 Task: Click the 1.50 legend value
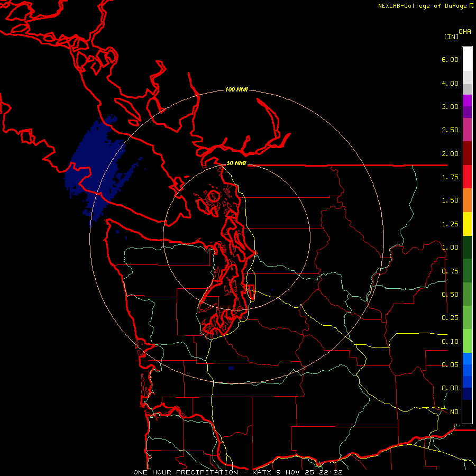pyautogui.click(x=450, y=200)
